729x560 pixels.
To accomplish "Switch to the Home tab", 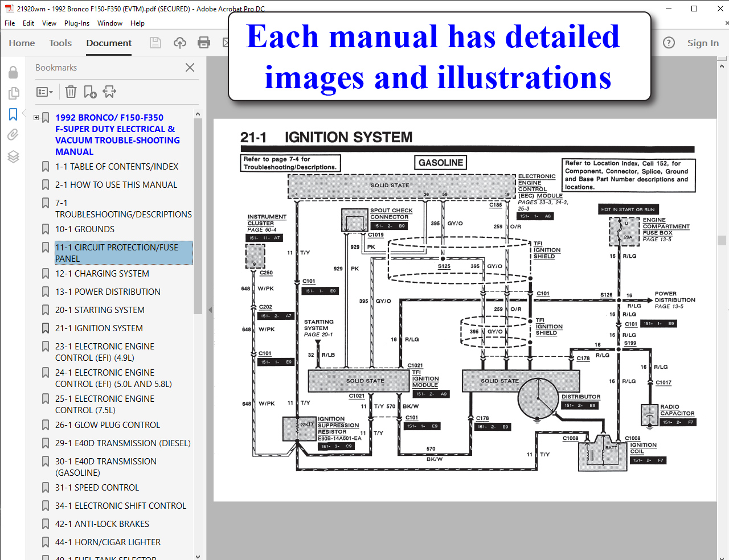I will click(22, 43).
